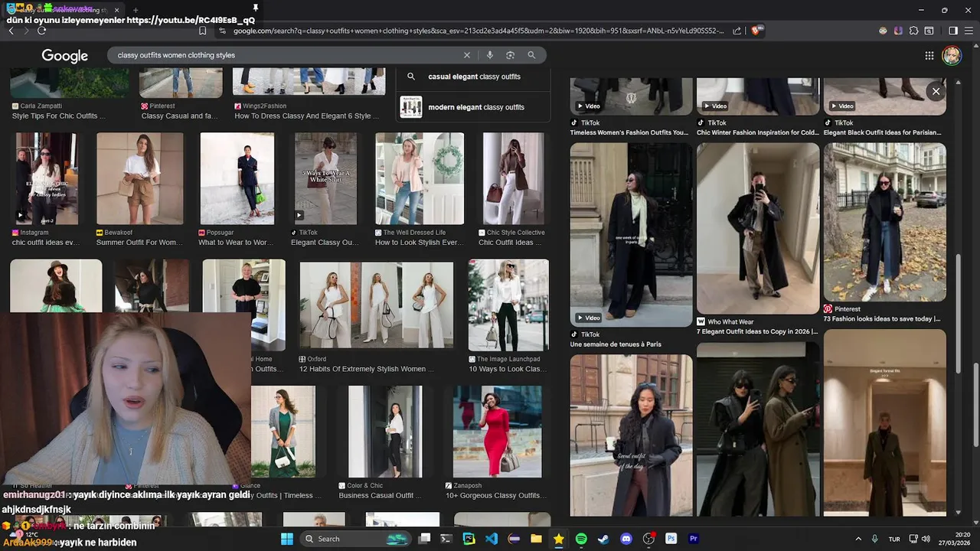Open Instagram chic outfit ideas image
The width and height of the screenshot is (980, 551).
46,178
